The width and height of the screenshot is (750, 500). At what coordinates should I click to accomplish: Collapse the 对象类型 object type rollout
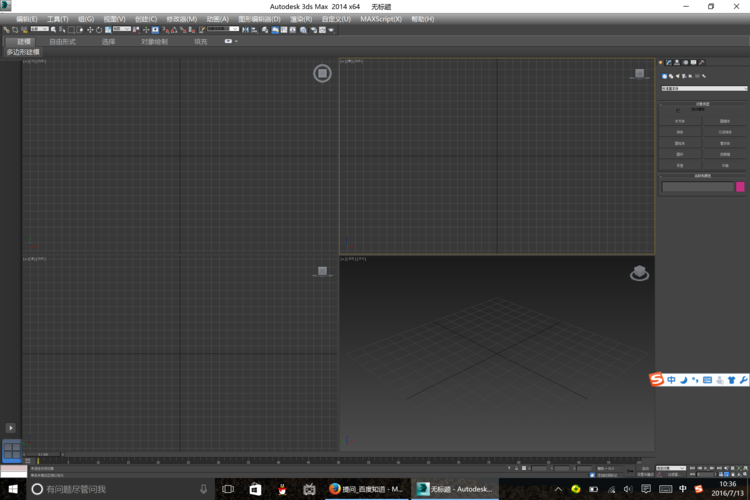point(702,104)
